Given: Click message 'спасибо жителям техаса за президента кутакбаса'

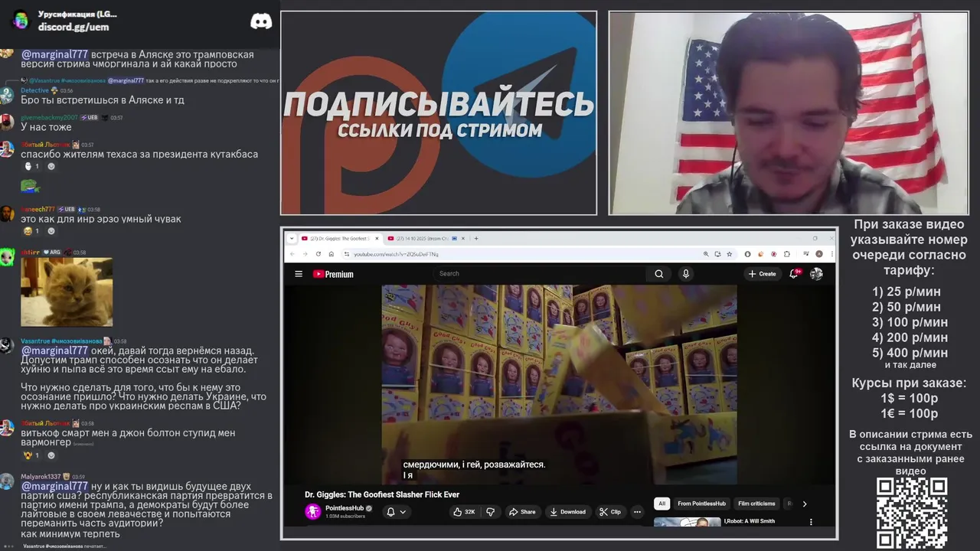Looking at the screenshot, I should (139, 155).
